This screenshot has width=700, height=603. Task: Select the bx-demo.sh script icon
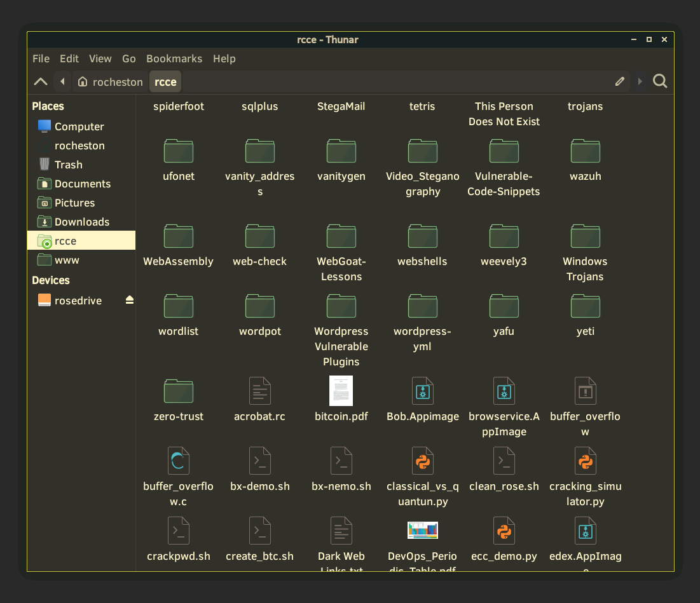coord(260,461)
